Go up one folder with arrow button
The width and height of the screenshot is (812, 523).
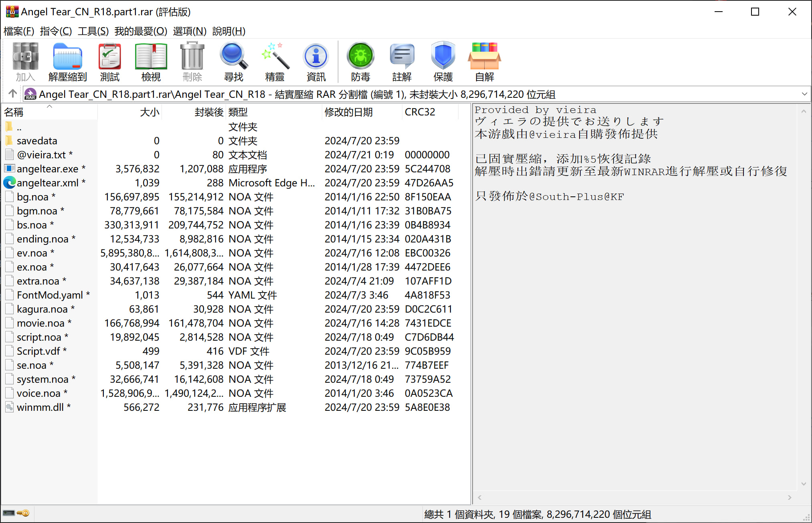point(12,94)
